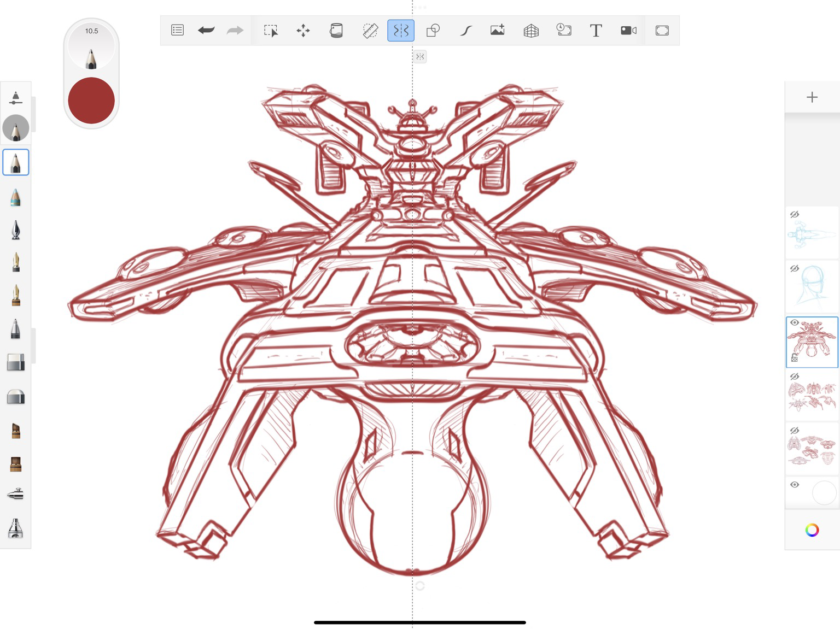Select the flat wide paint brush

pyautogui.click(x=16, y=464)
